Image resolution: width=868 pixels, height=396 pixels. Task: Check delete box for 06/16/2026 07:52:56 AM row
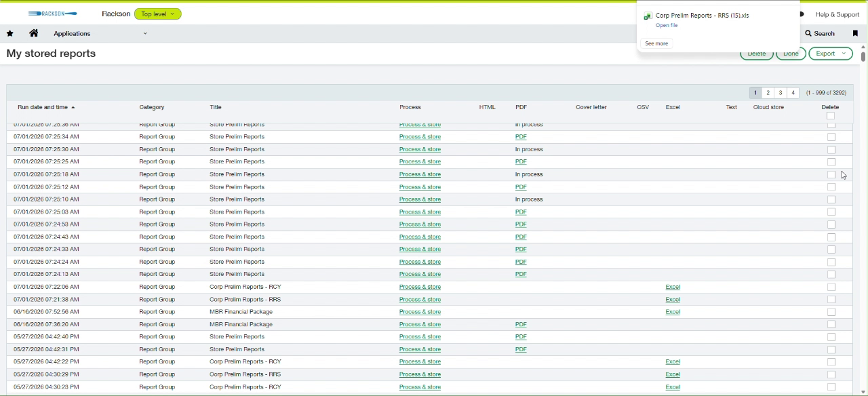(x=831, y=312)
